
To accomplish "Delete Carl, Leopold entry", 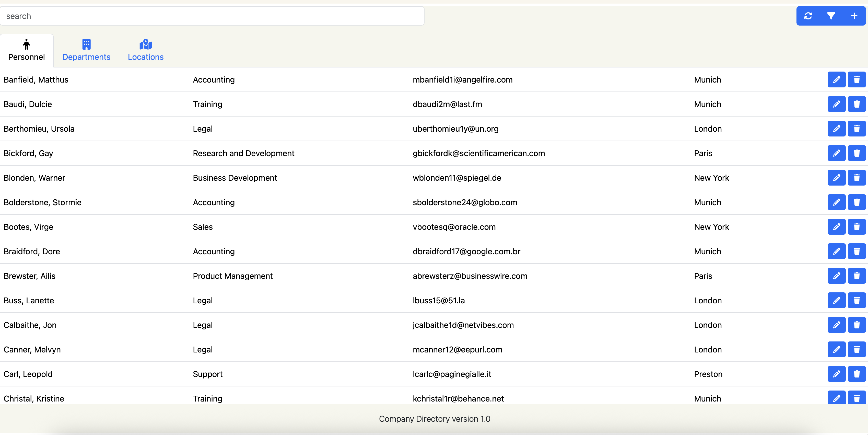I will coord(857,374).
